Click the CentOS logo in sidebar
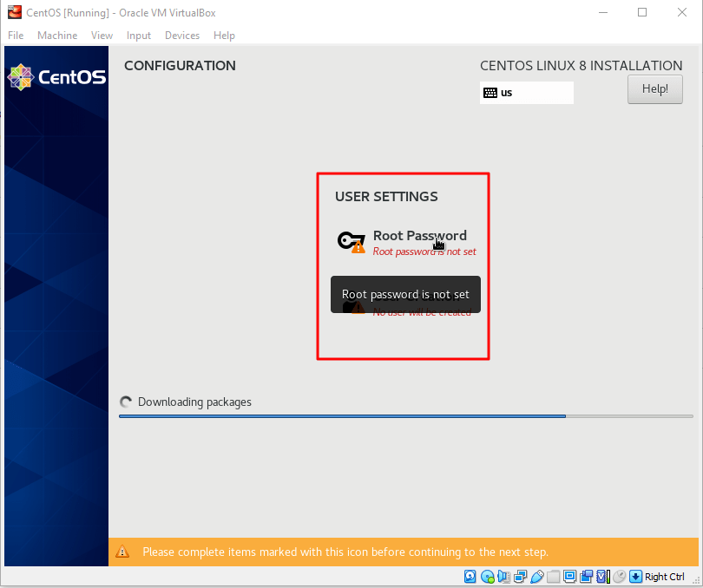 point(56,77)
